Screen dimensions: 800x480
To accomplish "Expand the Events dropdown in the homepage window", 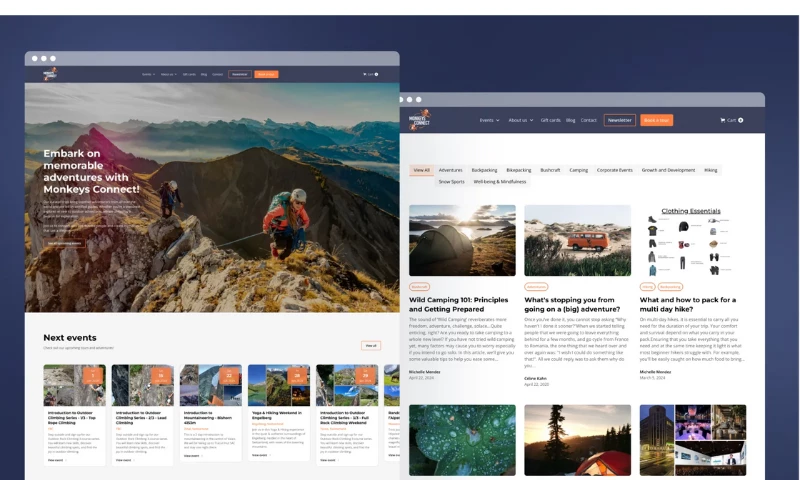I will 148,74.
